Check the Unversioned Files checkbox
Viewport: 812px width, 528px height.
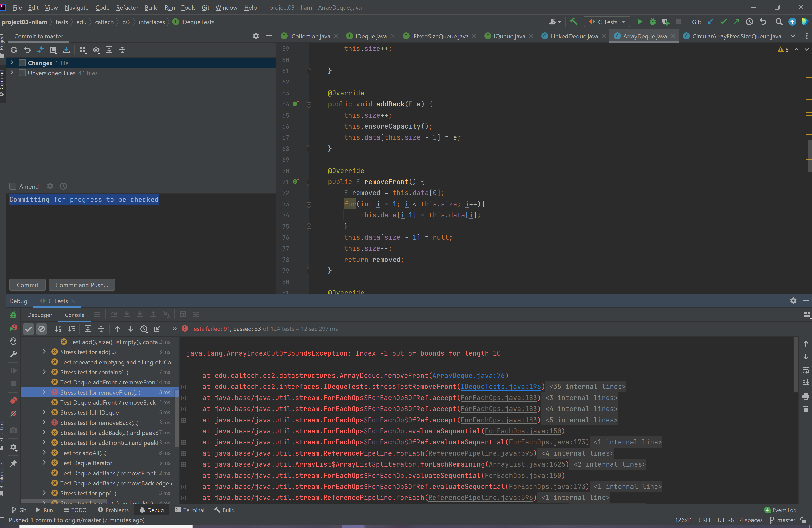22,73
